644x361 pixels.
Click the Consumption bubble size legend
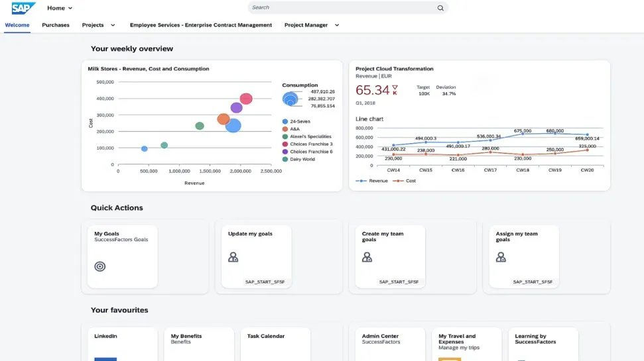(x=290, y=99)
